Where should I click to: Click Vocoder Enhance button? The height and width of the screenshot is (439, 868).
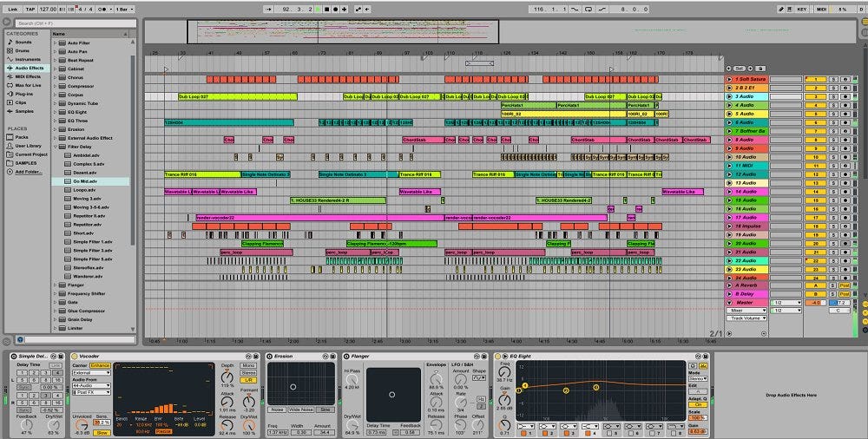pos(100,365)
